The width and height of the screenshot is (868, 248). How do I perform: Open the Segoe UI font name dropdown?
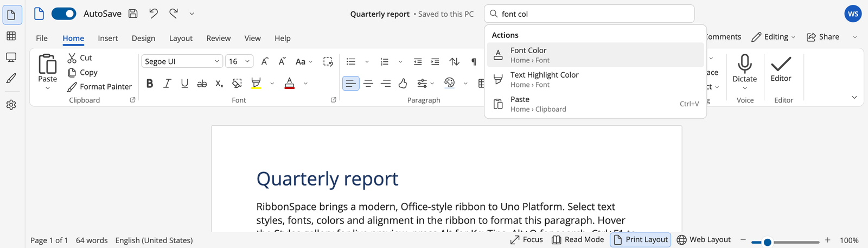tap(182, 61)
